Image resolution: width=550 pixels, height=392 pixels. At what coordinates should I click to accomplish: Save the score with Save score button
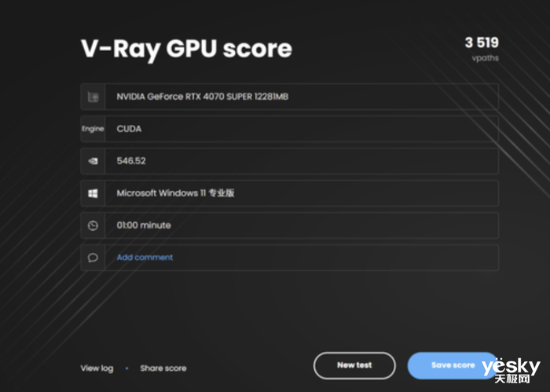click(x=453, y=365)
